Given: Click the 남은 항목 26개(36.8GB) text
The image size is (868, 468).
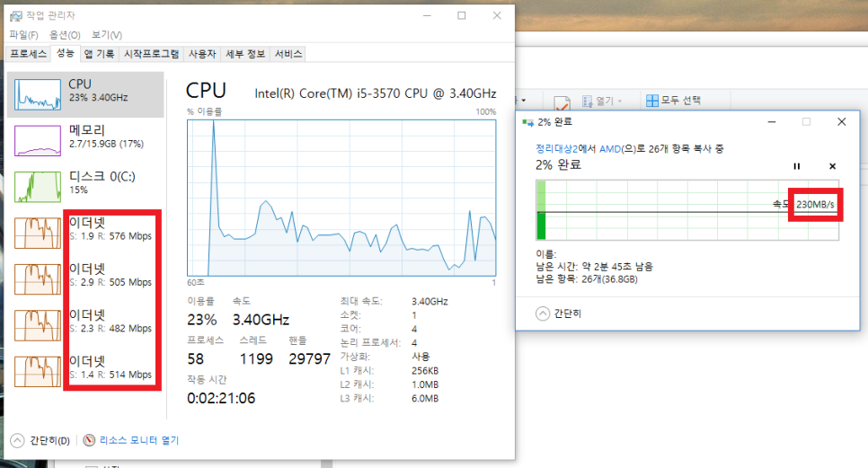Looking at the screenshot, I should 586,279.
